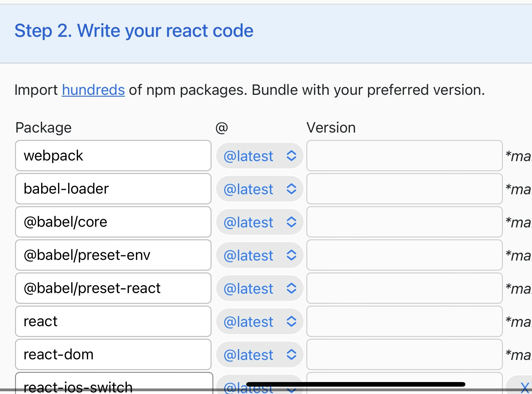Open the @latest dropdown for @babel/core
This screenshot has height=394, width=532.
[x=260, y=222]
